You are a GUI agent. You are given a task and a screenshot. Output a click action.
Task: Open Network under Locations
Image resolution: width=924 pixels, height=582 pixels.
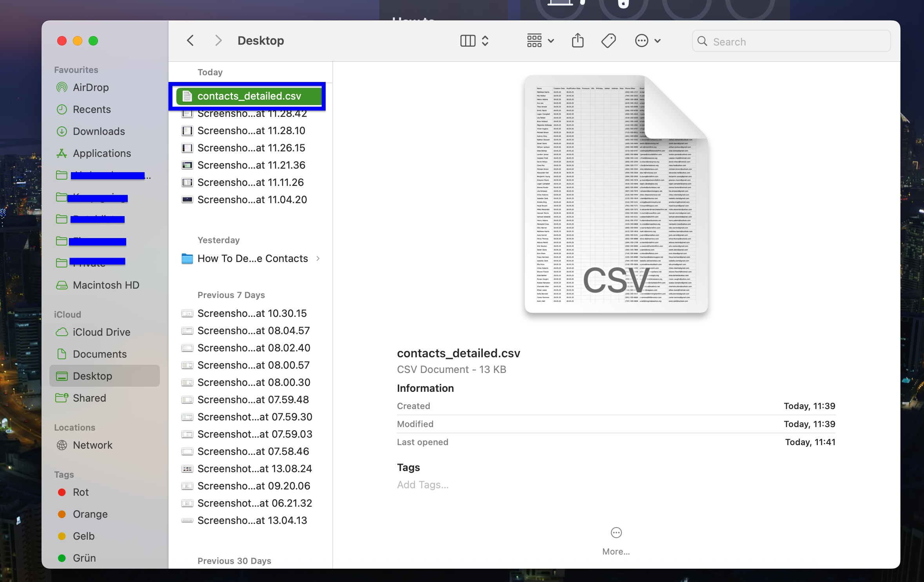104,445
